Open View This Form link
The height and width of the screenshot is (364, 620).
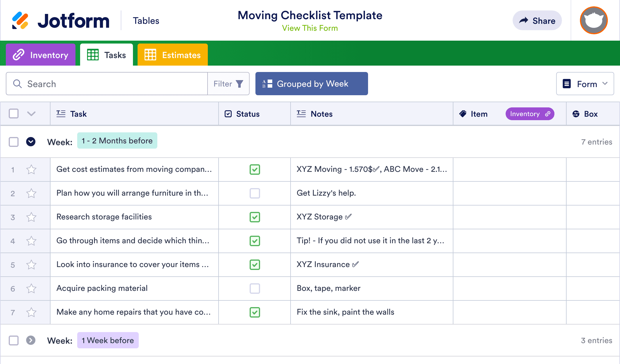310,28
